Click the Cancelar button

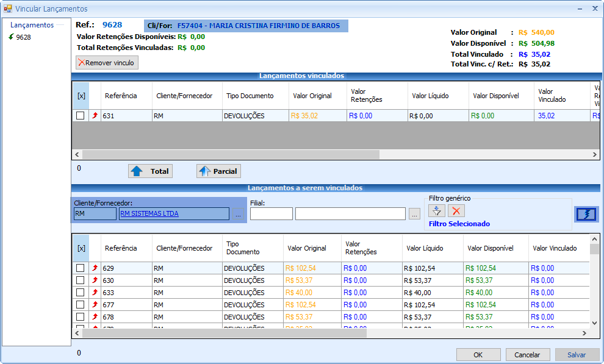tap(527, 355)
